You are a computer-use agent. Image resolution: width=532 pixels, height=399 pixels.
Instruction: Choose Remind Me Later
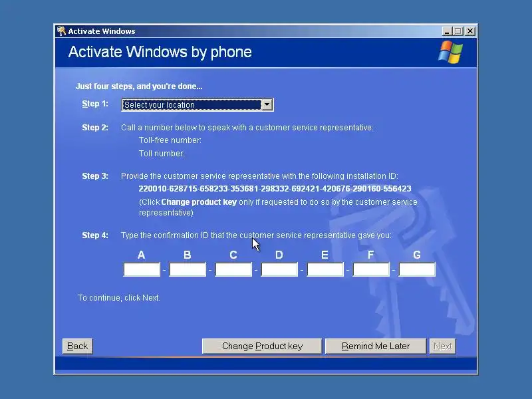376,346
